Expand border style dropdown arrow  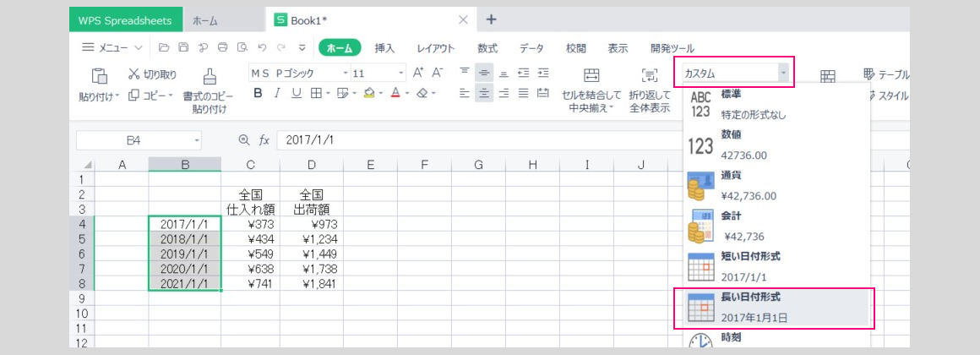pyautogui.click(x=328, y=94)
